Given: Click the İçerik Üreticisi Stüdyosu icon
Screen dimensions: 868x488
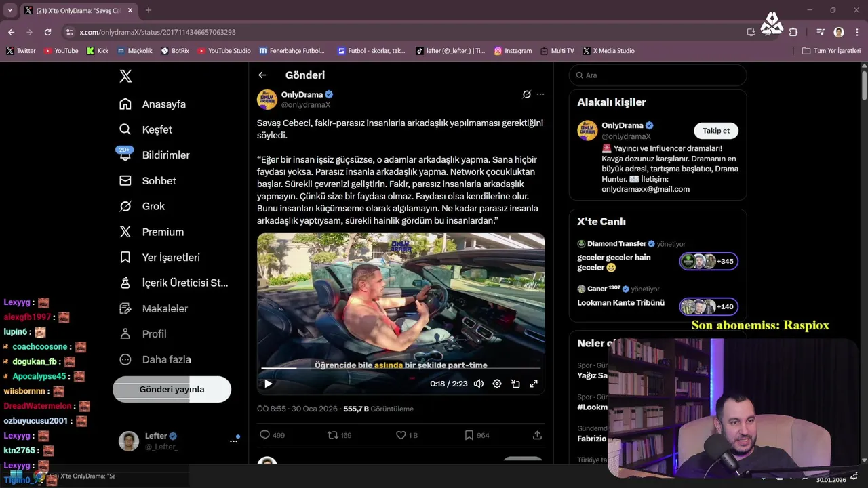Looking at the screenshot, I should click(125, 283).
